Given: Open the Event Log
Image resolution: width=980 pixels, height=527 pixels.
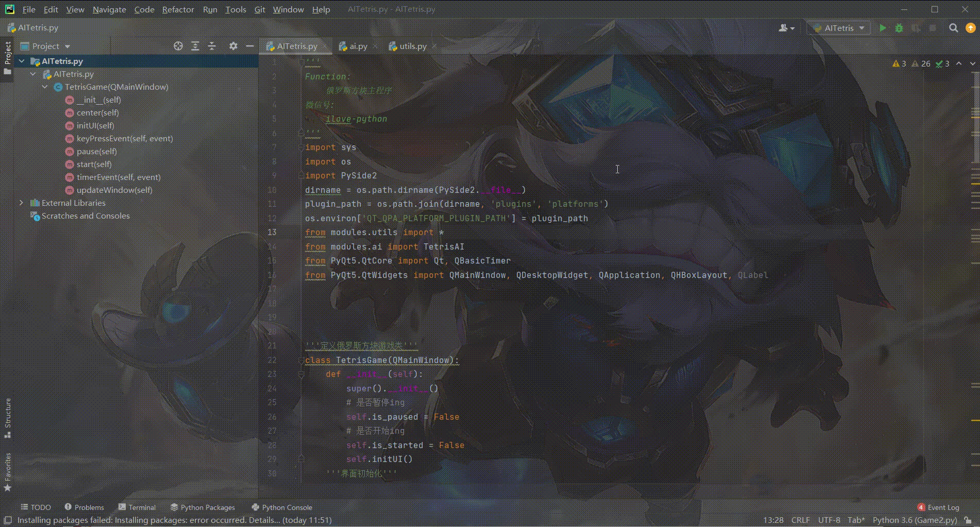Looking at the screenshot, I should 938,507.
